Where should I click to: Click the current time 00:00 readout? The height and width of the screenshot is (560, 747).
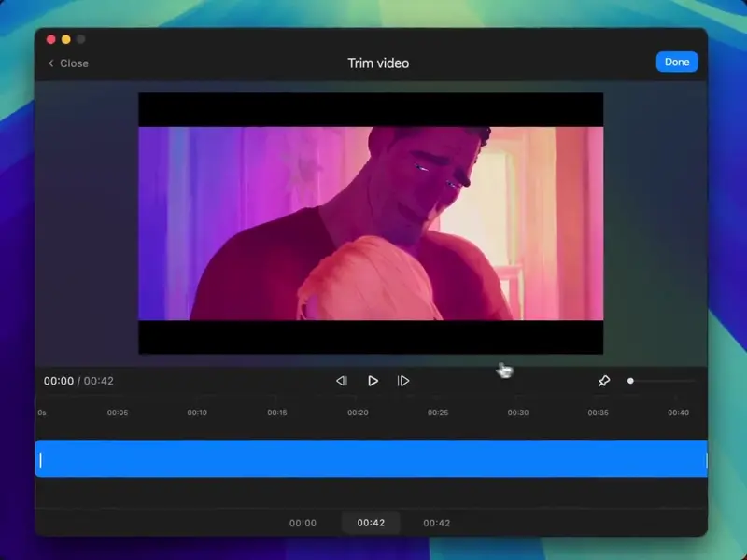(x=59, y=381)
